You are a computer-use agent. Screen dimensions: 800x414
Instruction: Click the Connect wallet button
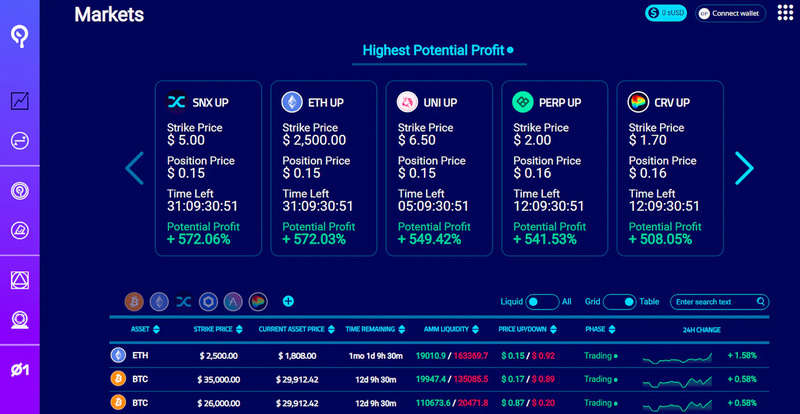(x=731, y=13)
